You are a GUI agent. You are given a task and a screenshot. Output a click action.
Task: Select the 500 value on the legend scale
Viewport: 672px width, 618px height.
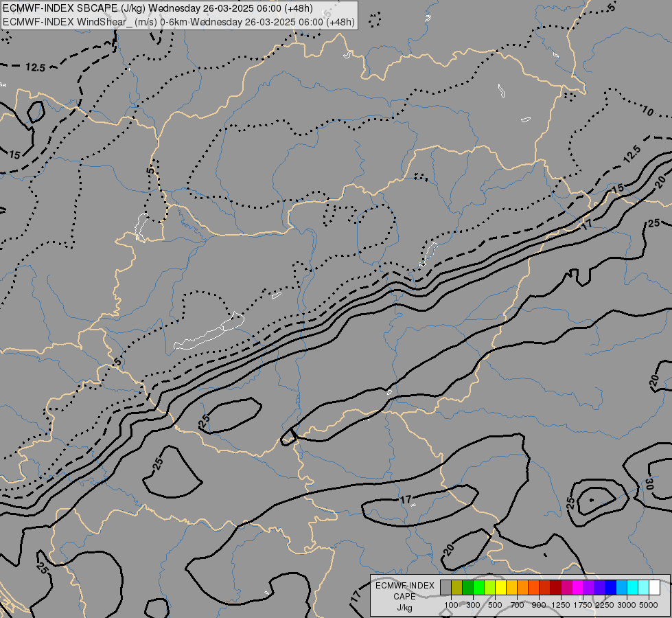point(495,605)
